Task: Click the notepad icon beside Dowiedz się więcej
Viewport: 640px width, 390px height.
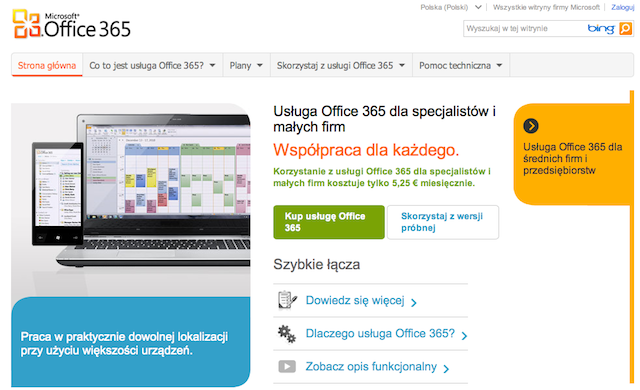Action: (x=287, y=300)
